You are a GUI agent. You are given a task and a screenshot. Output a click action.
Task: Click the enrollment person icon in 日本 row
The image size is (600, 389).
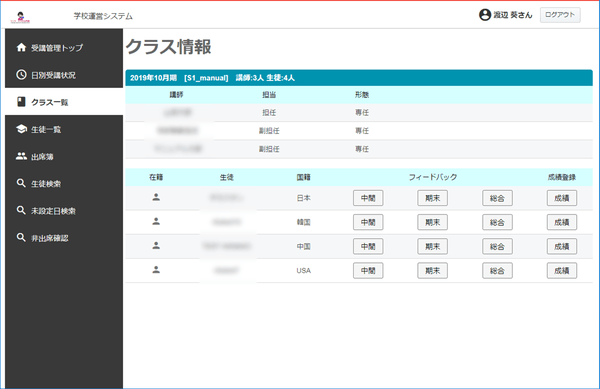tap(156, 197)
